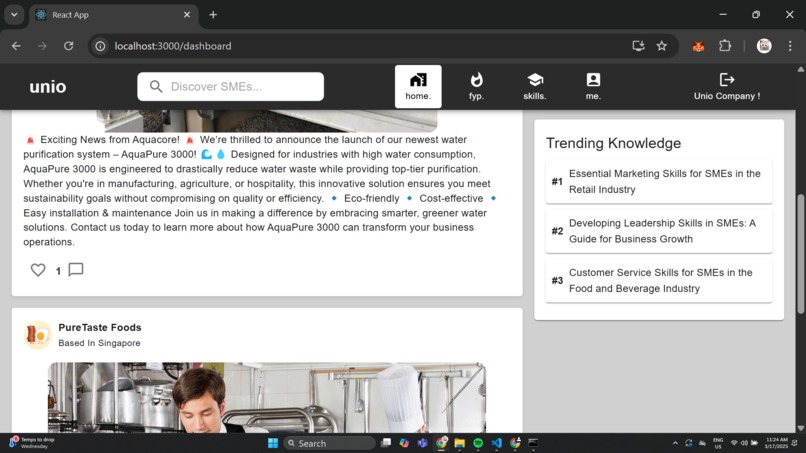Viewport: 806px width, 453px height.
Task: Open the home tab in Unio navbar
Action: (418, 86)
